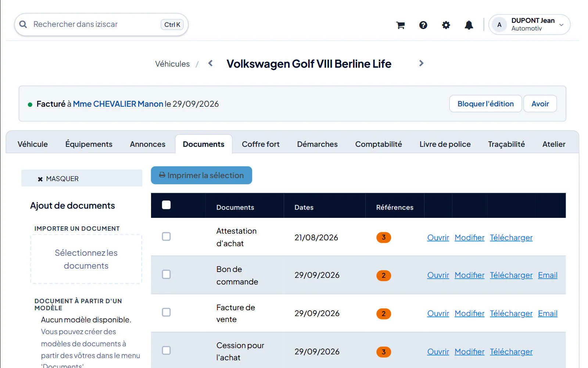Open settings gear icon
The width and height of the screenshot is (588, 368).
(446, 25)
